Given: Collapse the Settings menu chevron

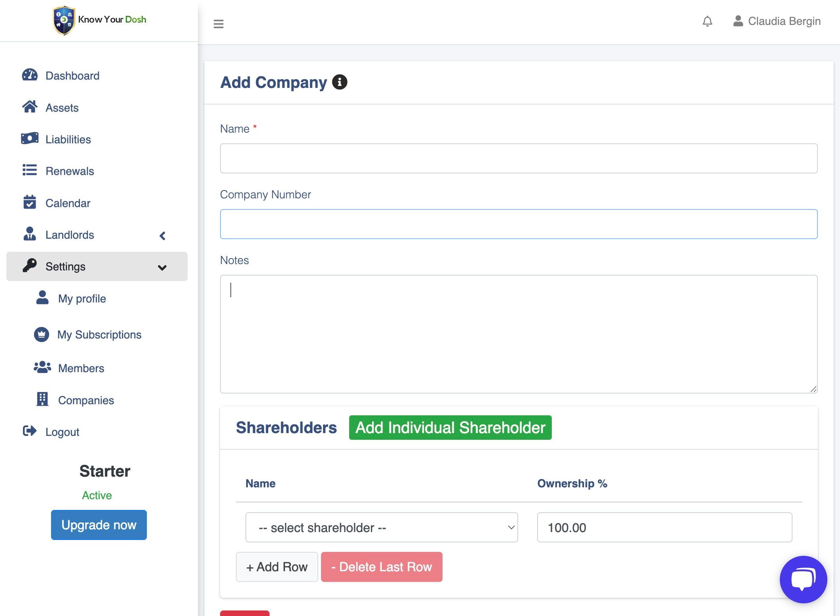Looking at the screenshot, I should (x=162, y=268).
